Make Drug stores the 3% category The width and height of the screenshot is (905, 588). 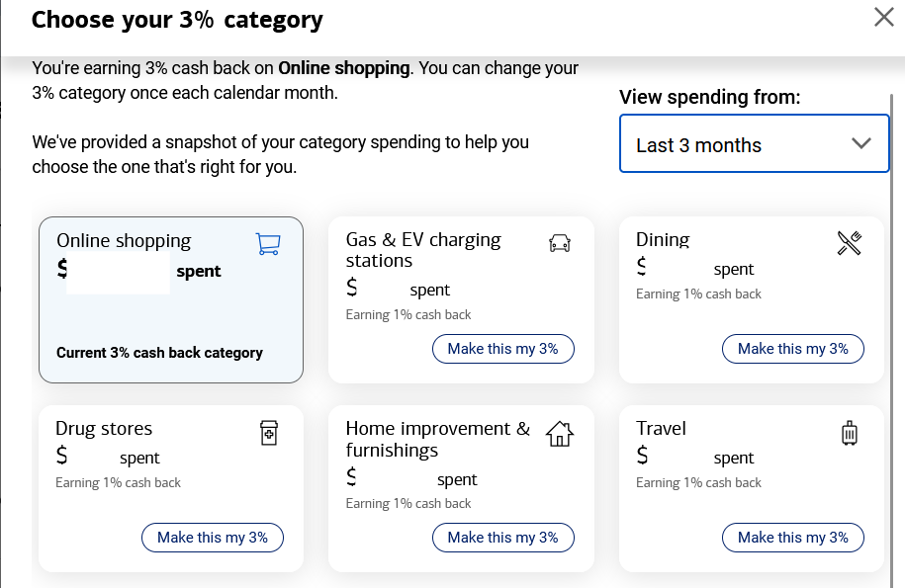pos(212,538)
